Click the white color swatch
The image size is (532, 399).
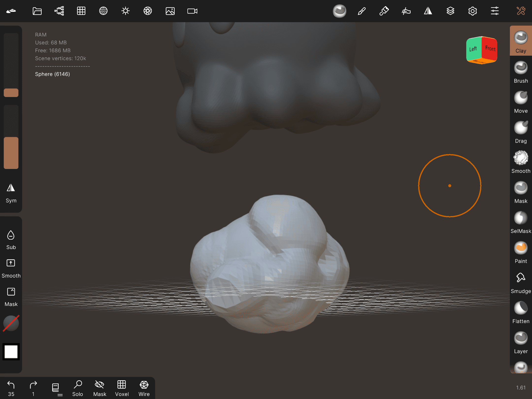pyautogui.click(x=11, y=351)
